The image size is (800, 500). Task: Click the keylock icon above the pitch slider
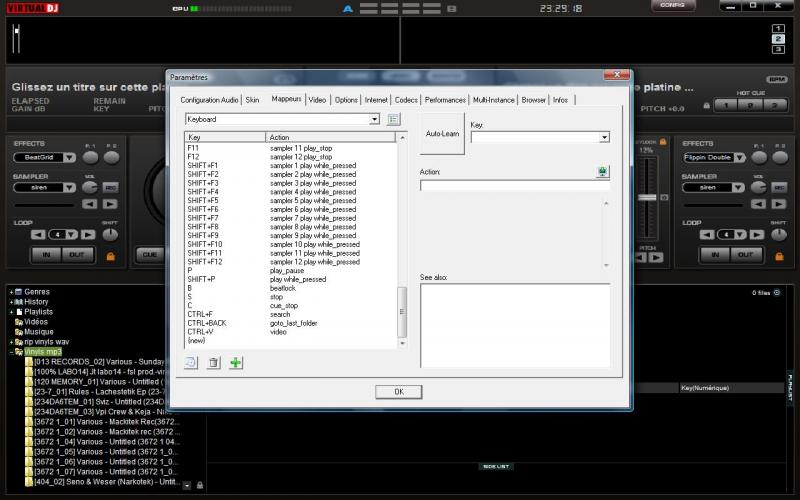[x=663, y=142]
